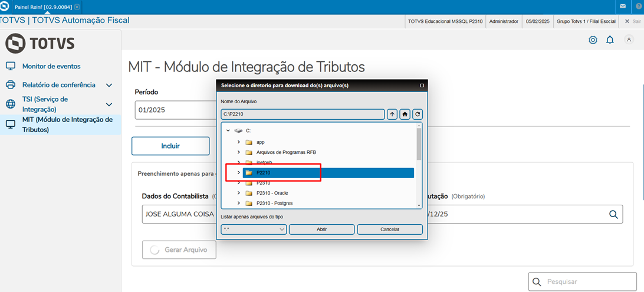Click the tree scrollbar down arrow

(419, 205)
